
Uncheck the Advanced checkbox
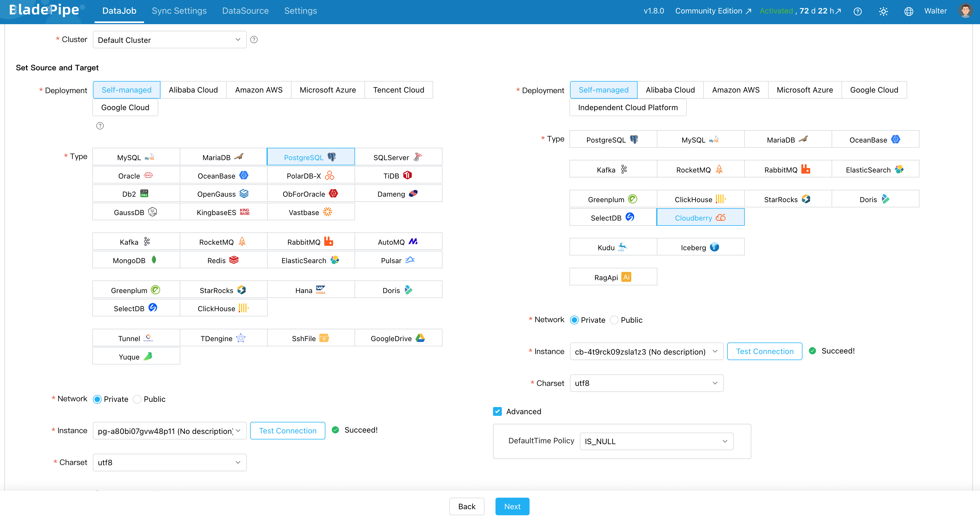[497, 411]
